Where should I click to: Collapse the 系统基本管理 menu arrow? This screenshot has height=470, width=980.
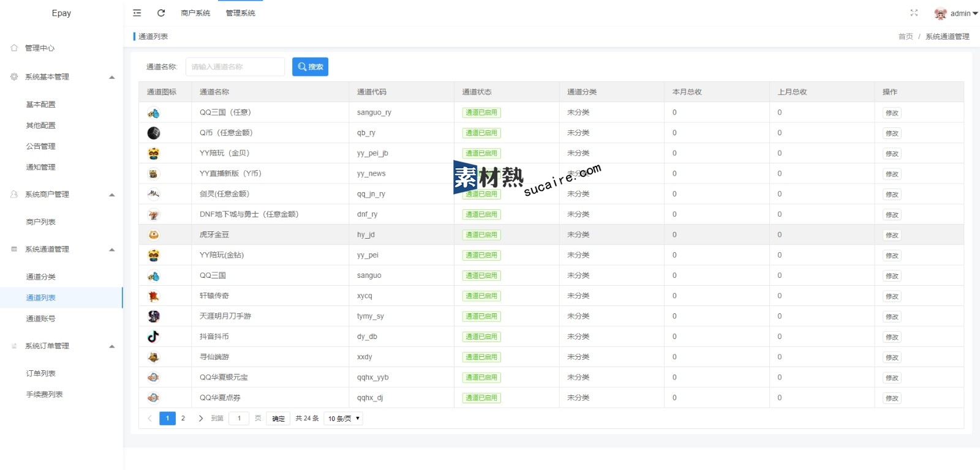coord(112,77)
